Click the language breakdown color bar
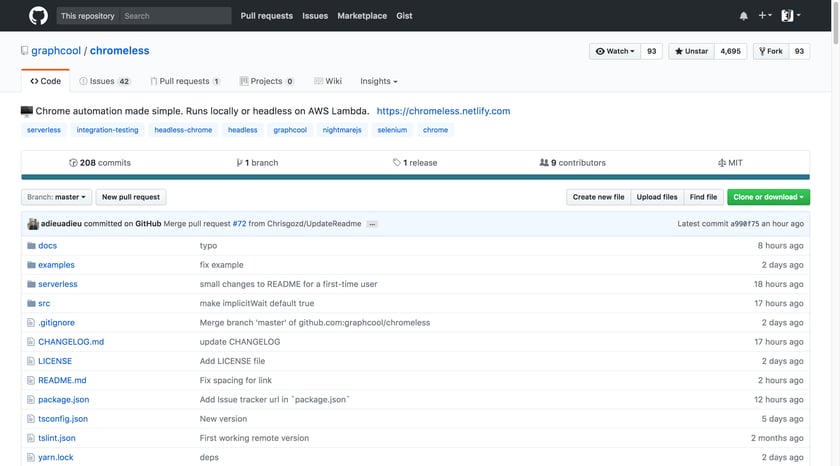 415,177
